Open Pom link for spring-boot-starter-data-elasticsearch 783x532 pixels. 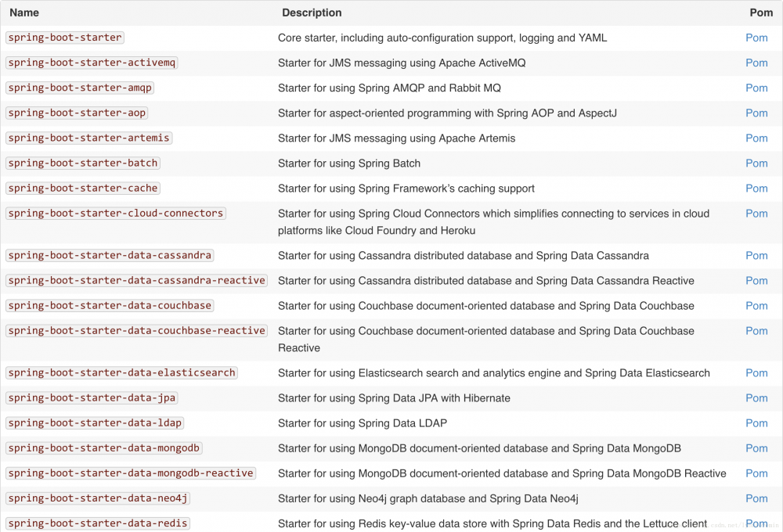point(756,372)
